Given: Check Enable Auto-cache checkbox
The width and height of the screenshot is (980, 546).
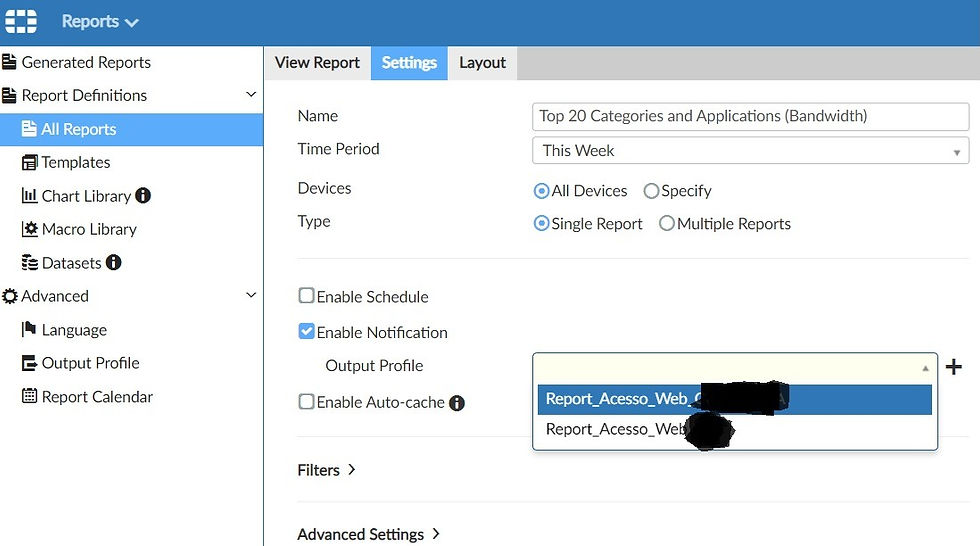Looking at the screenshot, I should (x=306, y=401).
